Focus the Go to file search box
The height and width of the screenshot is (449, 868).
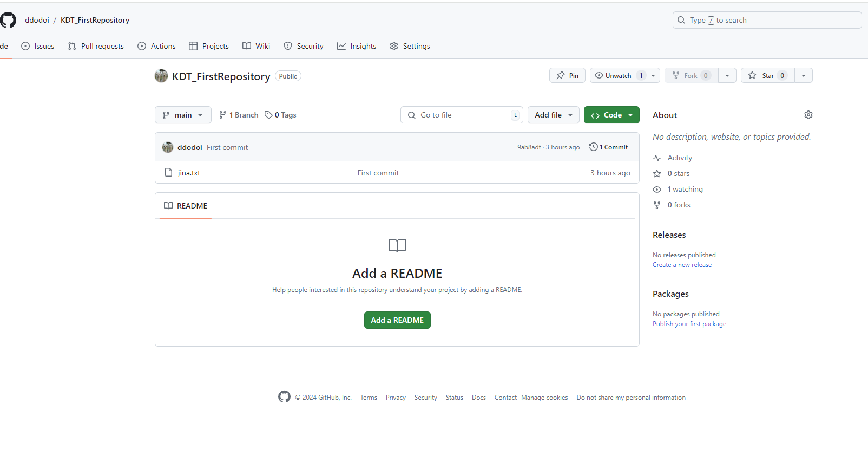pyautogui.click(x=462, y=115)
